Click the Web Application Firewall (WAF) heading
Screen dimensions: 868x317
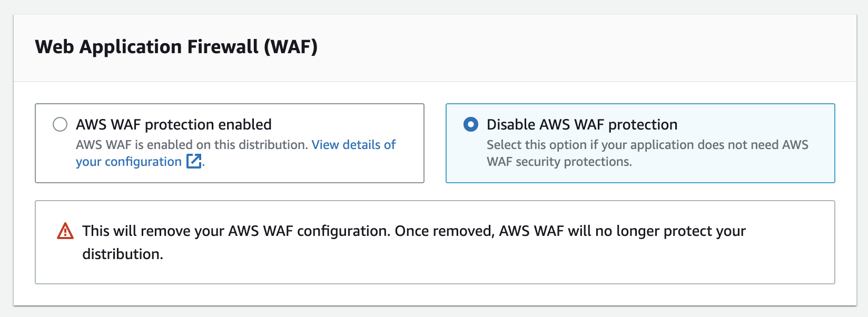point(176,47)
